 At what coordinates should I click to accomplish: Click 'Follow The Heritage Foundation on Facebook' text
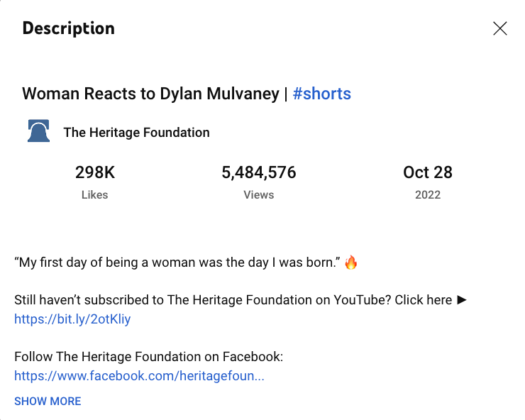[149, 357]
